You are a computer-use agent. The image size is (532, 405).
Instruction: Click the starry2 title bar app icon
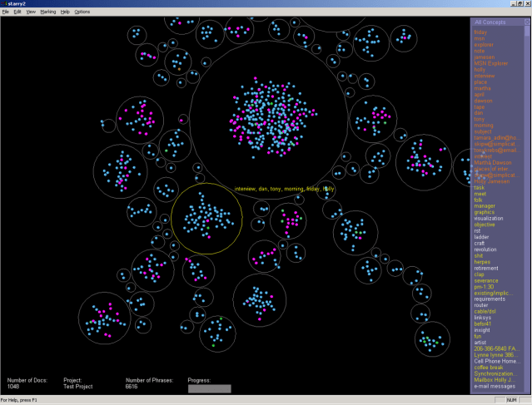click(x=5, y=3)
